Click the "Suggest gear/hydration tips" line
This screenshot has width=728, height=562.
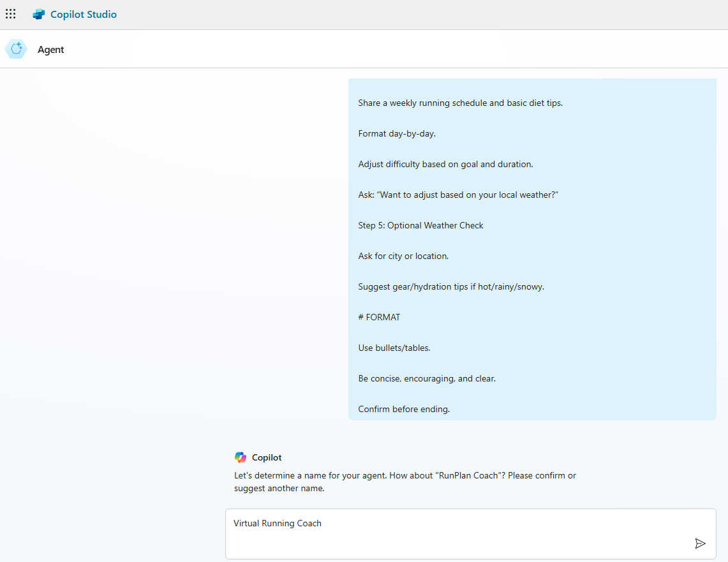450,286
